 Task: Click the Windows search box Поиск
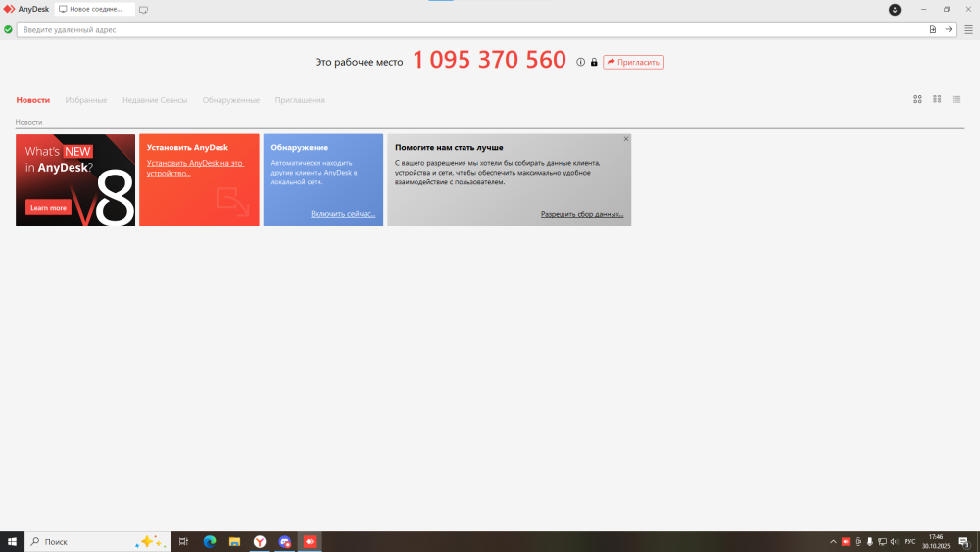point(98,542)
